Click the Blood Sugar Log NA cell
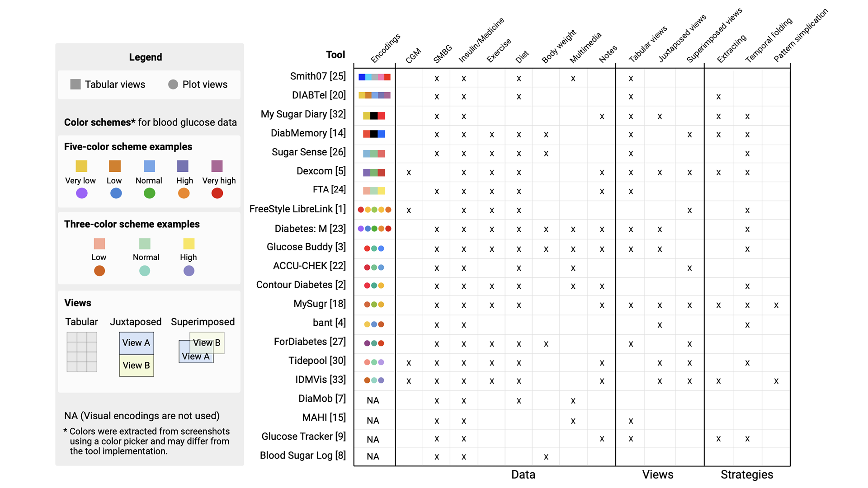The width and height of the screenshot is (868, 488). (x=373, y=457)
